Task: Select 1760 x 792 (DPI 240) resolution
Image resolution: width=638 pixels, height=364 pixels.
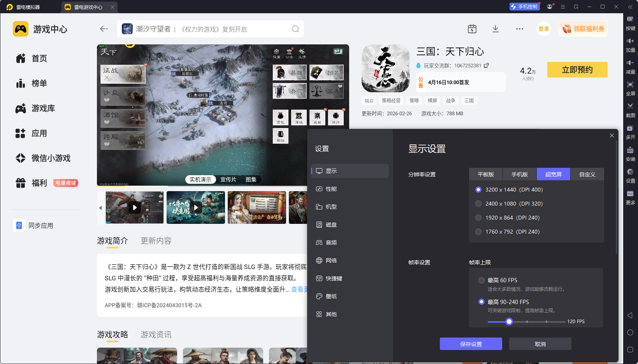Action: tap(478, 232)
